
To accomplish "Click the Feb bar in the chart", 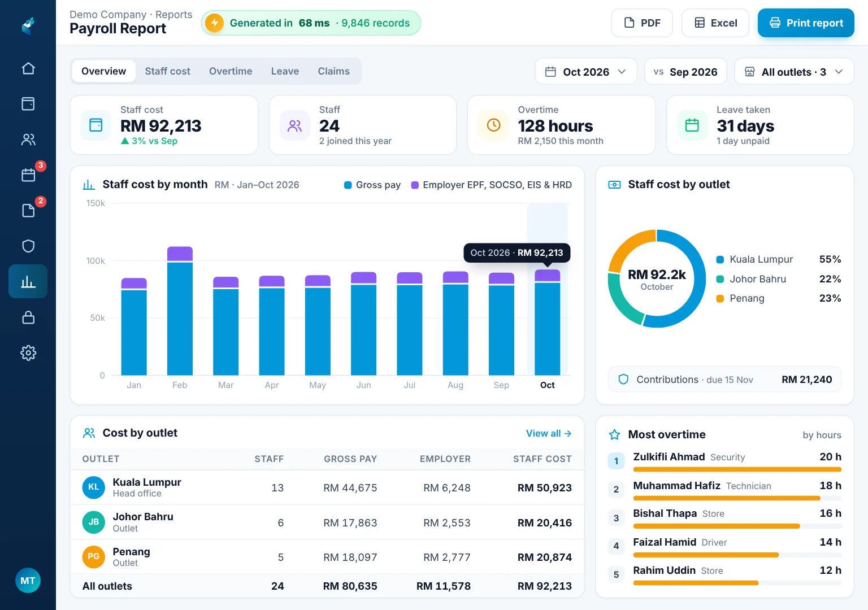I will pos(180,311).
